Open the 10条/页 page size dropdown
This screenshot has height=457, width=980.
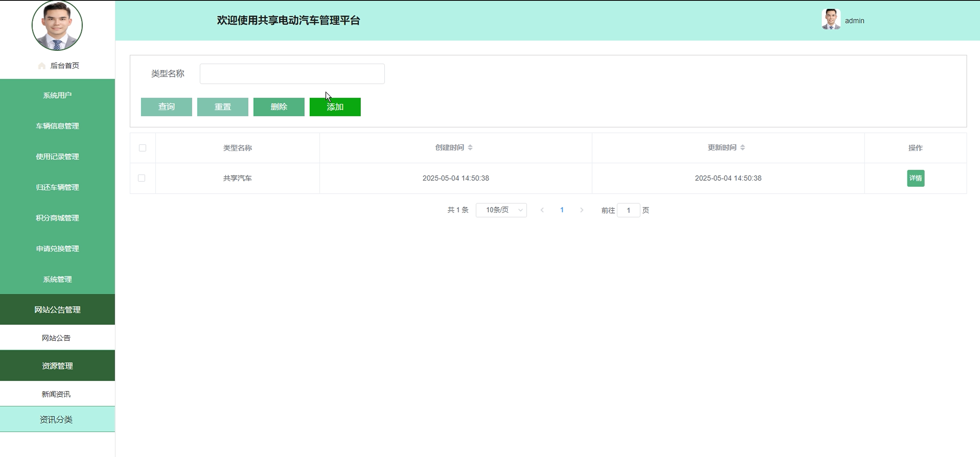pyautogui.click(x=501, y=210)
